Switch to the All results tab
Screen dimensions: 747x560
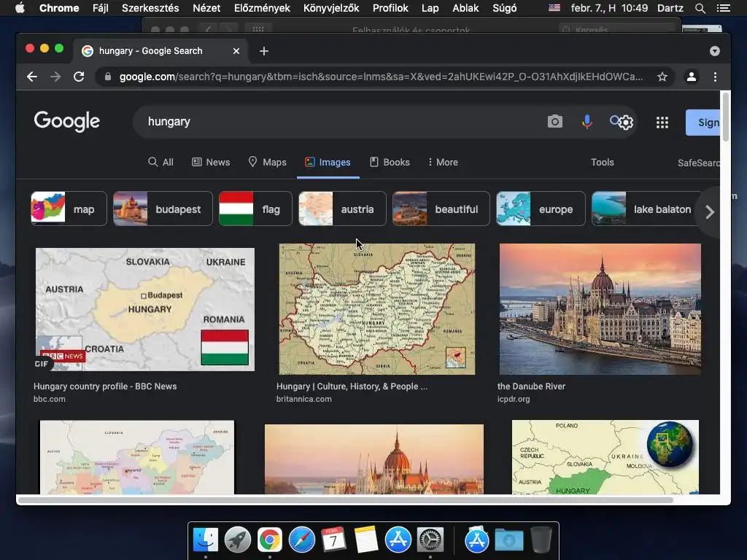[x=160, y=163]
